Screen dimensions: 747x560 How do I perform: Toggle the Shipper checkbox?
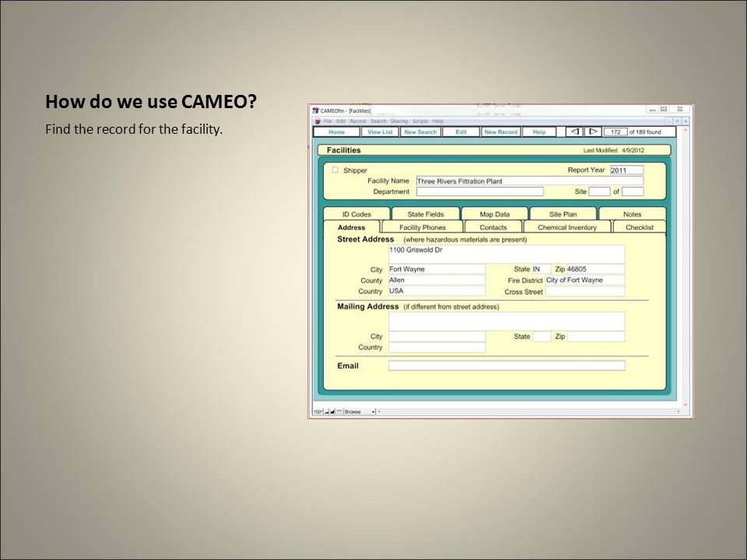click(335, 170)
